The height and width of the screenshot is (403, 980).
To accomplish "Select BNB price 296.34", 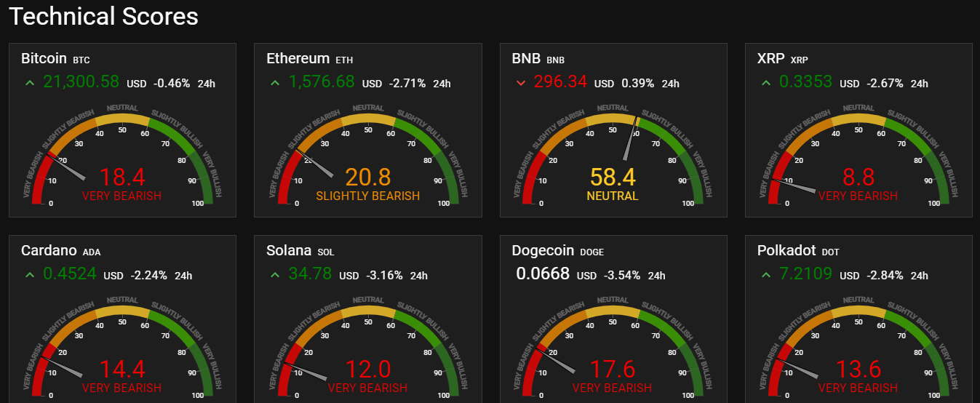I will pyautogui.click(x=560, y=82).
